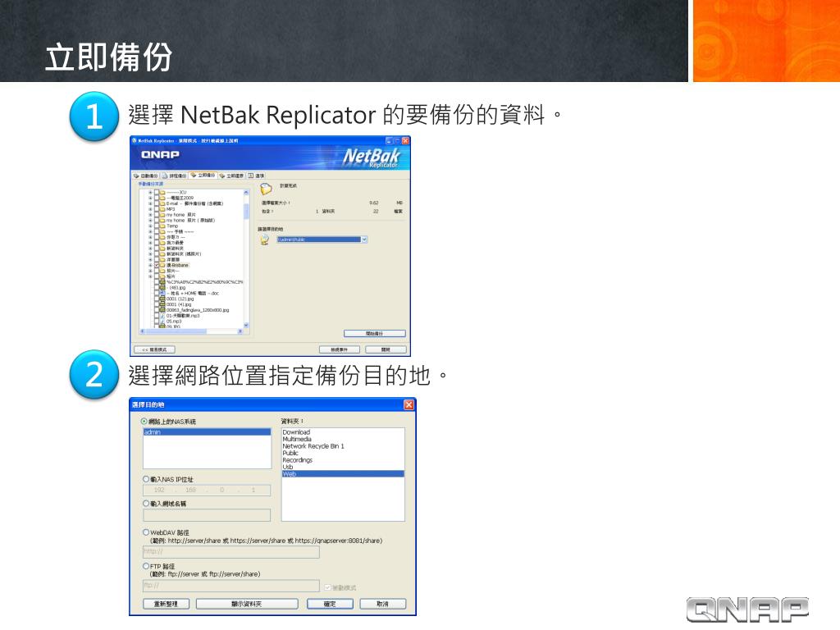Click the open folder icon in summary panel
The height and width of the screenshot is (630, 840).
(267, 189)
